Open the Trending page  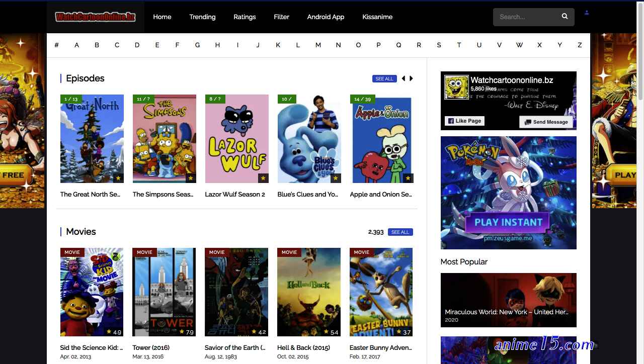click(202, 17)
